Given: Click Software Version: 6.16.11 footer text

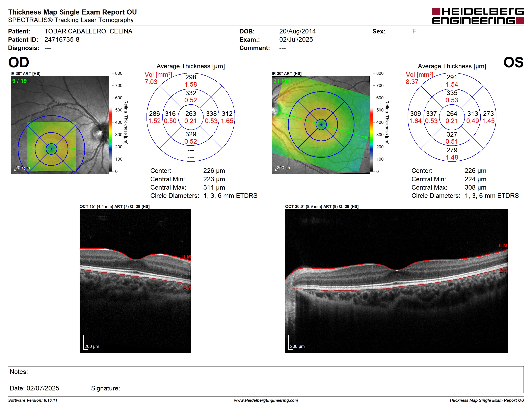Looking at the screenshot, I should pyautogui.click(x=33, y=401).
